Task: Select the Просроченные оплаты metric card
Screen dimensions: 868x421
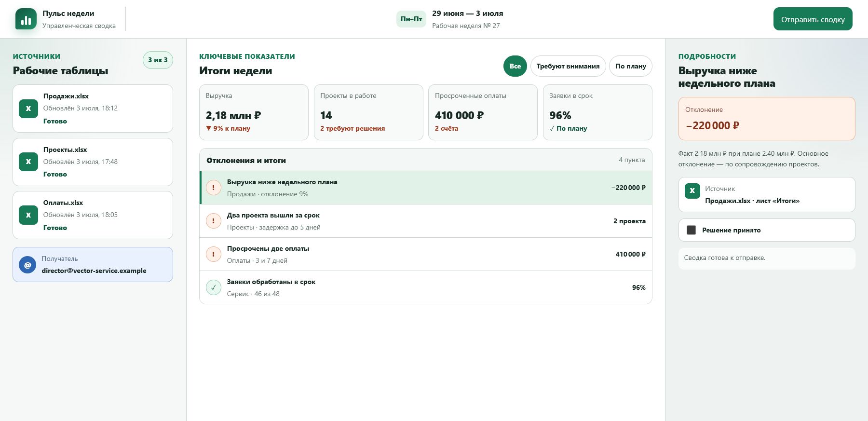Action: coord(483,112)
